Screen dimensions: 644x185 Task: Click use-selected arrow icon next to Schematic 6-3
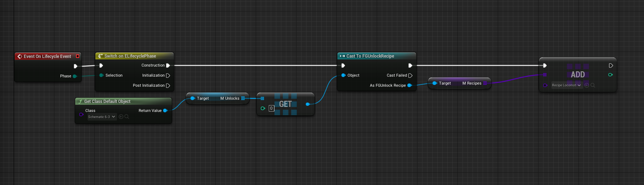[121, 117]
